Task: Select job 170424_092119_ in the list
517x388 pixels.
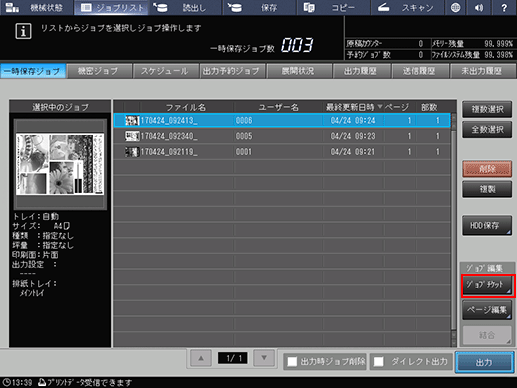Action: pyautogui.click(x=282, y=152)
